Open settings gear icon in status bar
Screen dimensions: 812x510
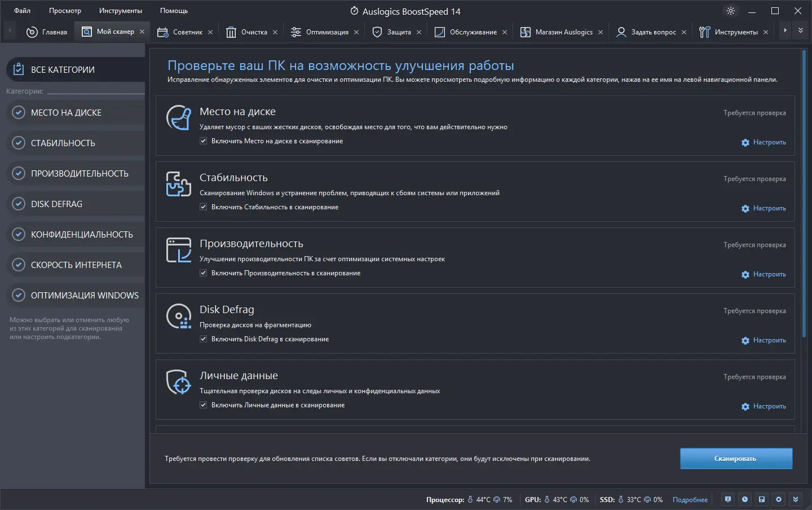[x=779, y=499]
